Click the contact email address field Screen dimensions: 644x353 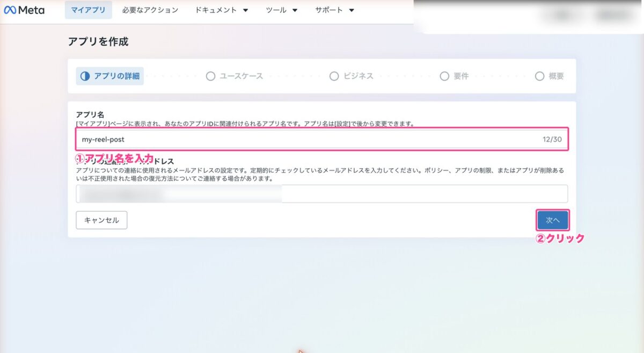click(x=321, y=194)
